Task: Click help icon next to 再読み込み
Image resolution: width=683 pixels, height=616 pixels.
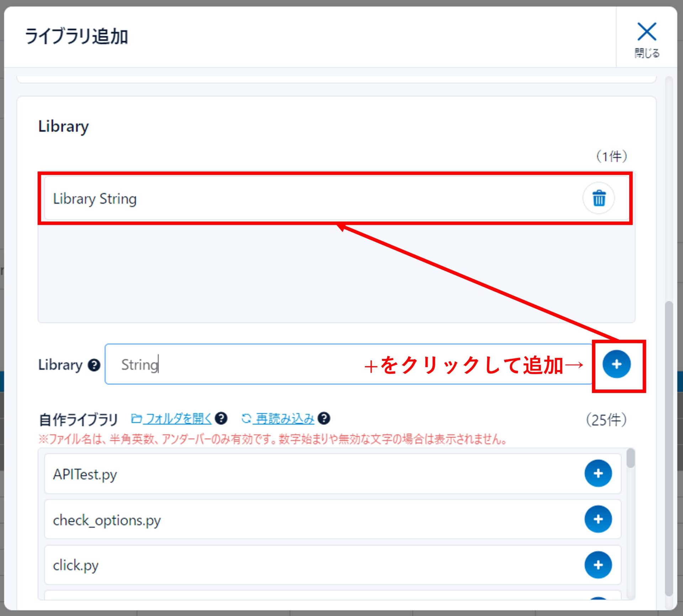Action: click(324, 418)
